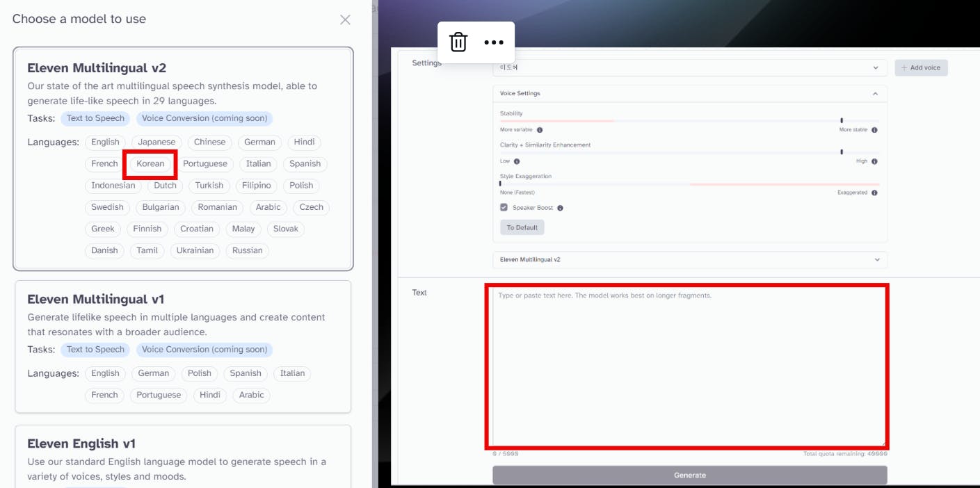Click the Slovak language chip
Screen dimensions: 980x488
(x=286, y=229)
